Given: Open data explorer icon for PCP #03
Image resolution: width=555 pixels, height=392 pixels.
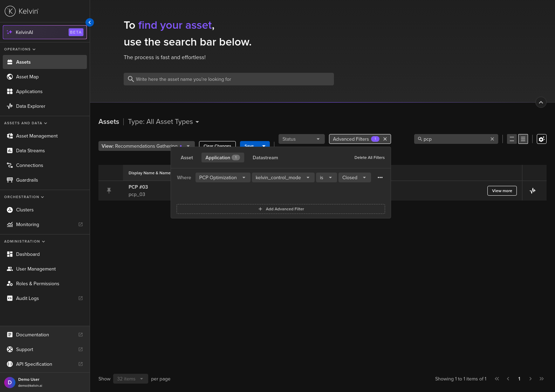Looking at the screenshot, I should [x=533, y=191].
